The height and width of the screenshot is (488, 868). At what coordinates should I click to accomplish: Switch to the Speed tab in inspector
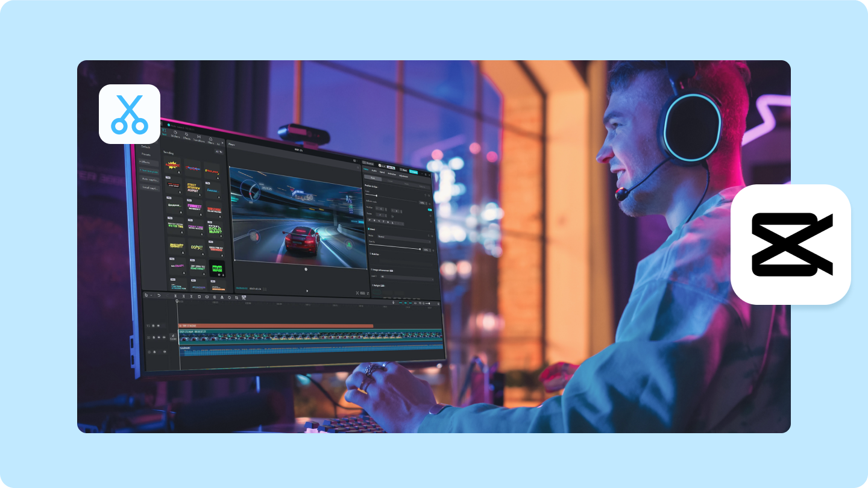(383, 172)
